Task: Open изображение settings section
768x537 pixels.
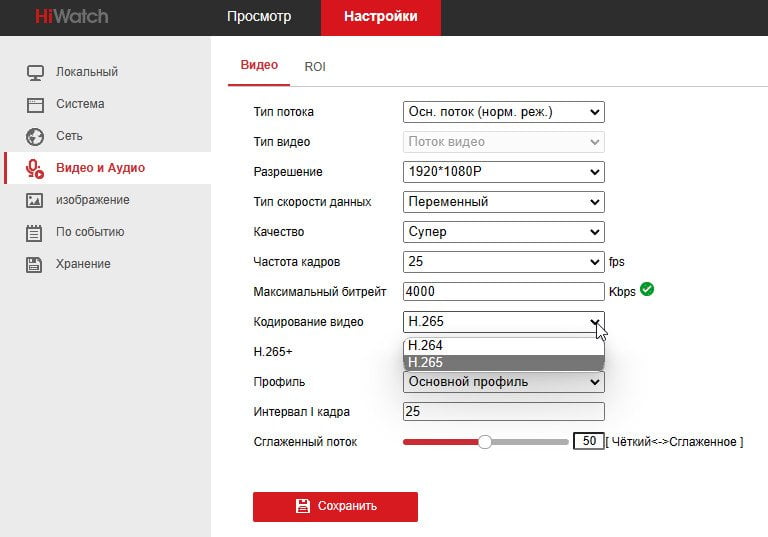Action: click(93, 200)
